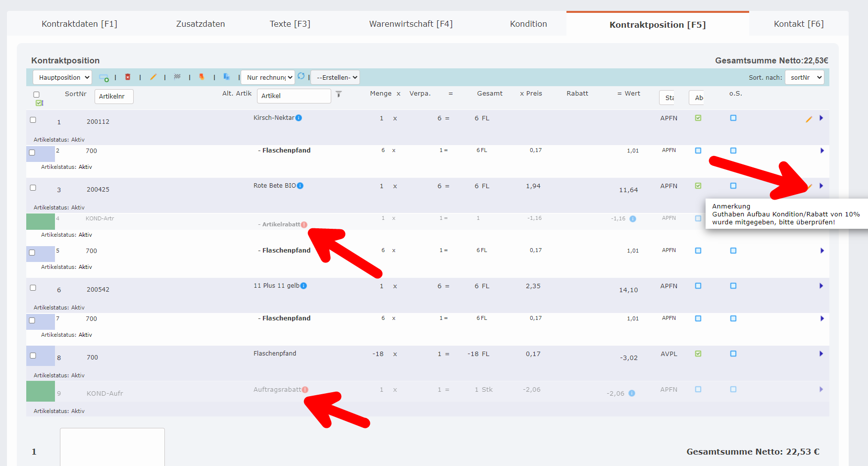Viewport: 868px width, 466px height.
Task: Open the Hauptposition dropdown
Action: [x=63, y=77]
